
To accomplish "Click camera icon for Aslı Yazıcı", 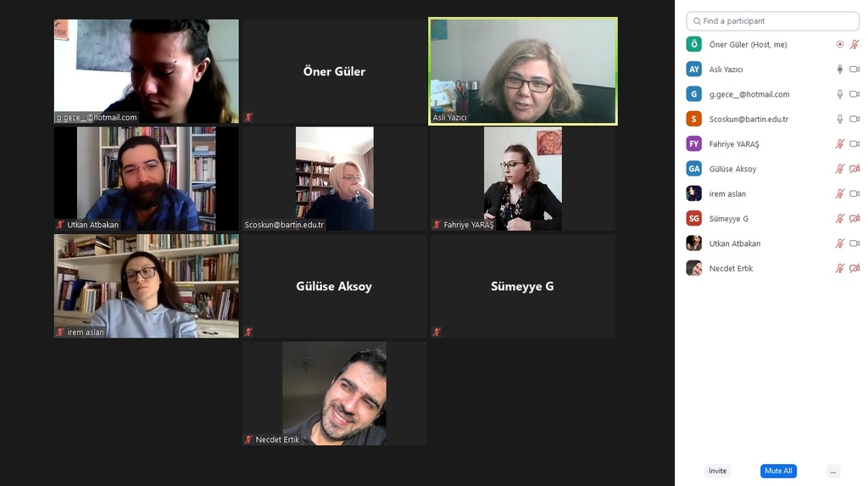I will tap(854, 70).
